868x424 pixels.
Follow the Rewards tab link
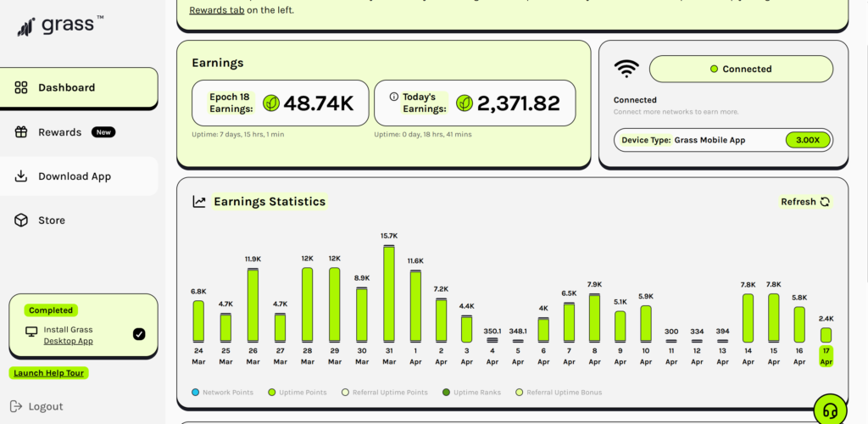[216, 10]
